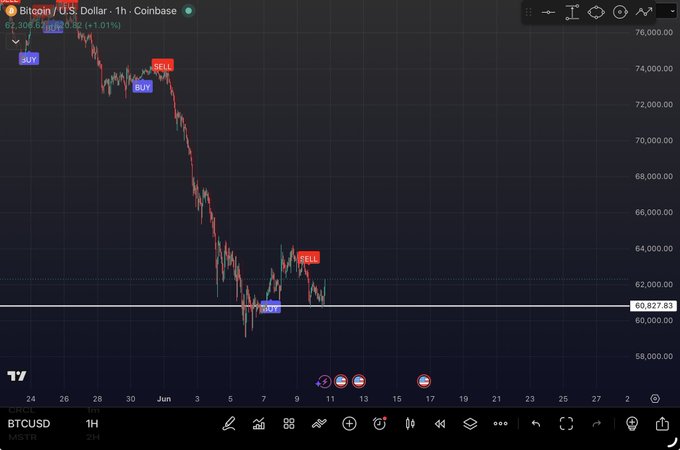680x450 pixels.
Task: Select the BUY signal below 74,000 near date 30
Action: point(142,87)
